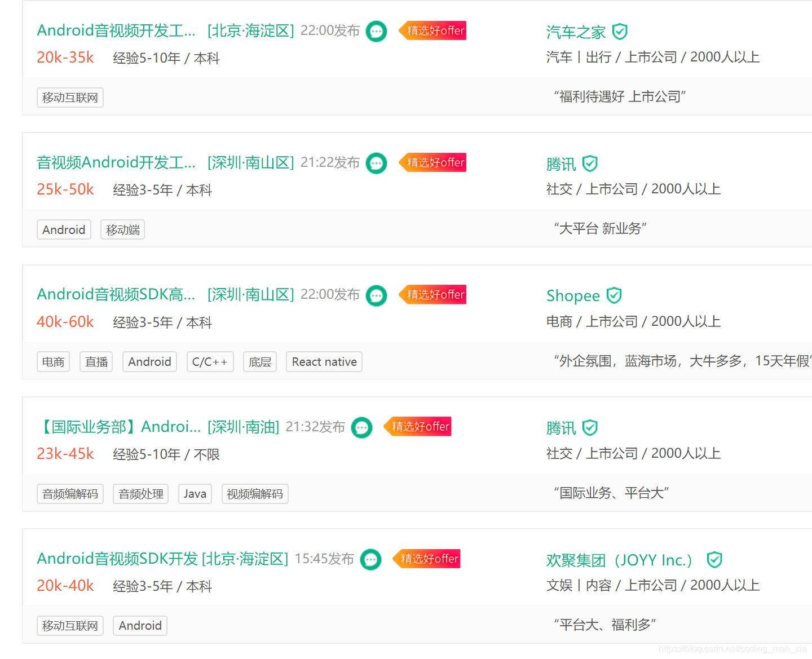Click Android tag on 25k-50k 腾讯 job
The height and width of the screenshot is (659, 812).
pos(64,229)
